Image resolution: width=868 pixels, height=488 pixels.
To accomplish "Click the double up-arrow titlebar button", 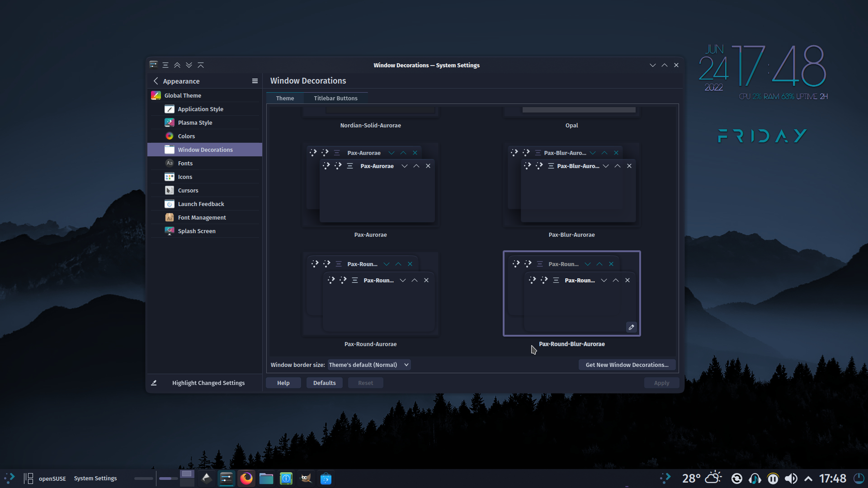I will 177,65.
